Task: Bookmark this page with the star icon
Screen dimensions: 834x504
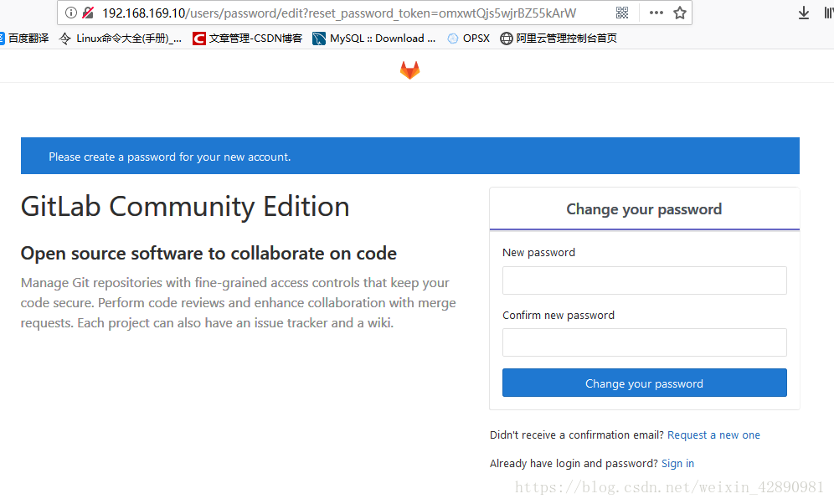Action: tap(680, 13)
